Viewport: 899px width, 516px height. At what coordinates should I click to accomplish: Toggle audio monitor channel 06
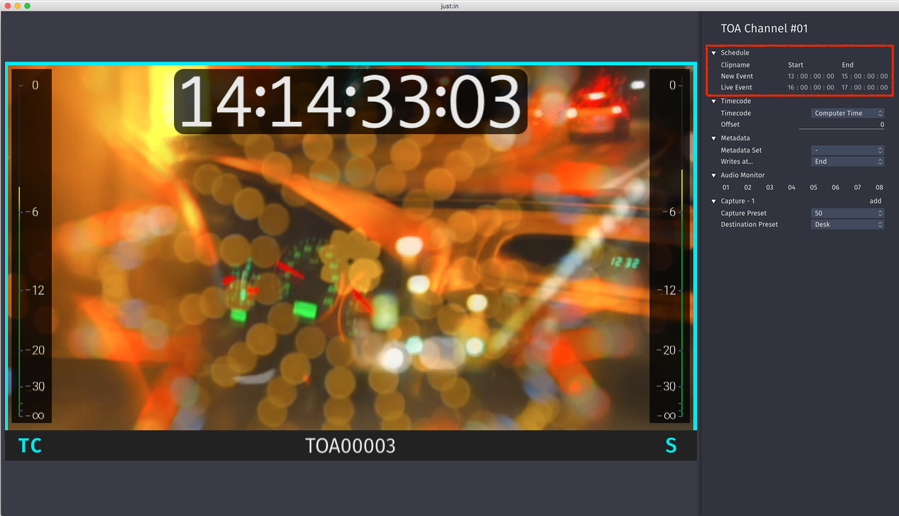coord(835,187)
